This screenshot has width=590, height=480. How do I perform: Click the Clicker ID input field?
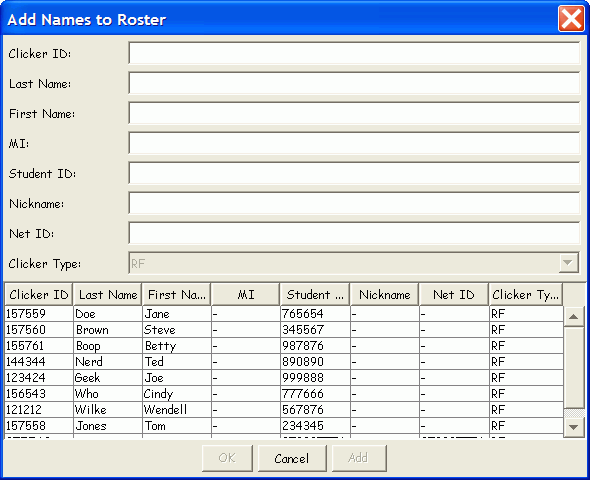click(354, 53)
